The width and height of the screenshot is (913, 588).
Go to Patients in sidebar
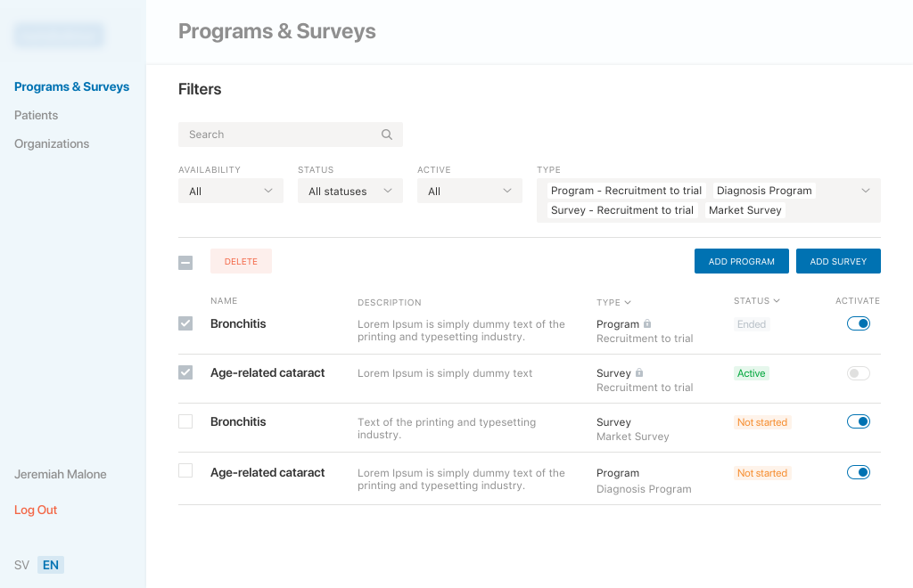pyautogui.click(x=36, y=115)
